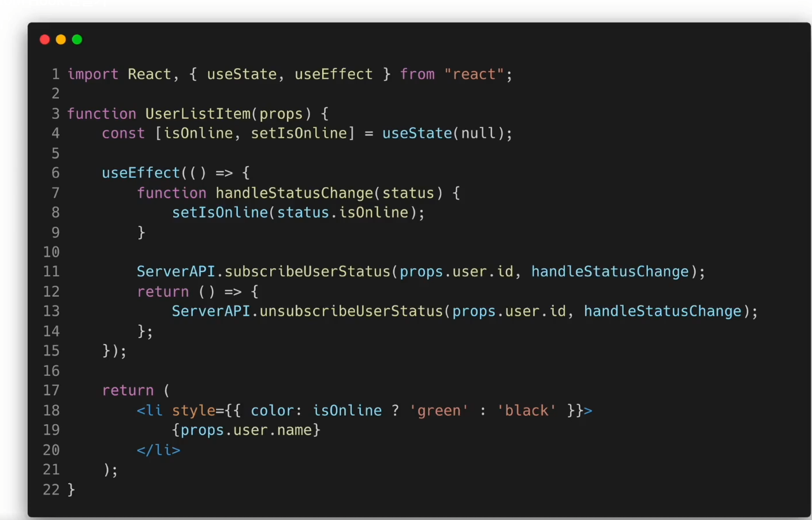Click the 'black' string on line 18
Image resolution: width=812 pixels, height=520 pixels.
click(x=527, y=410)
